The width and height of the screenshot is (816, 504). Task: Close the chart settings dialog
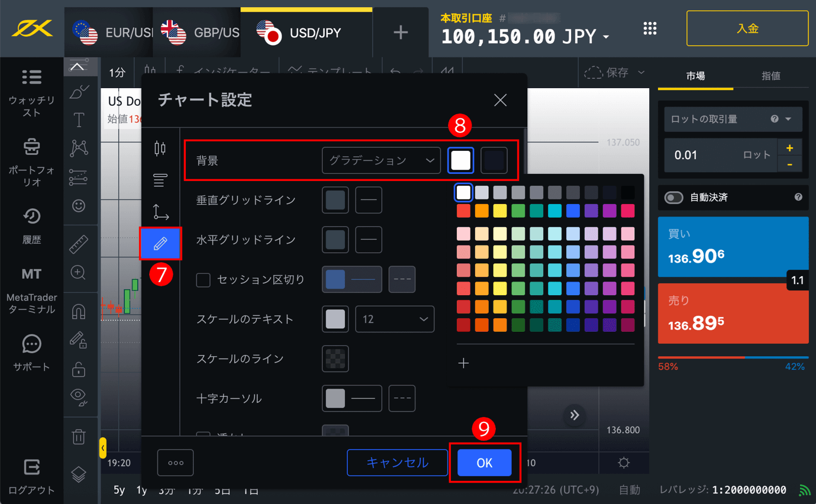click(x=501, y=100)
